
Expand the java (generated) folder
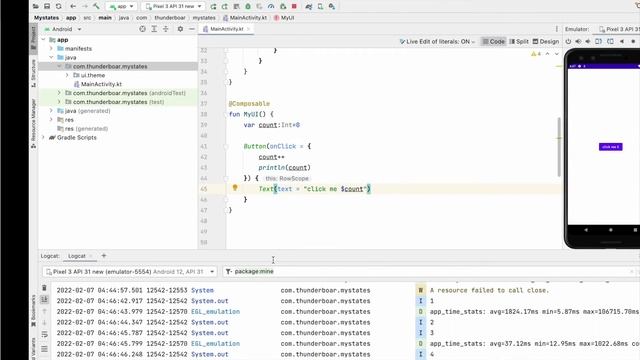[x=51, y=111]
